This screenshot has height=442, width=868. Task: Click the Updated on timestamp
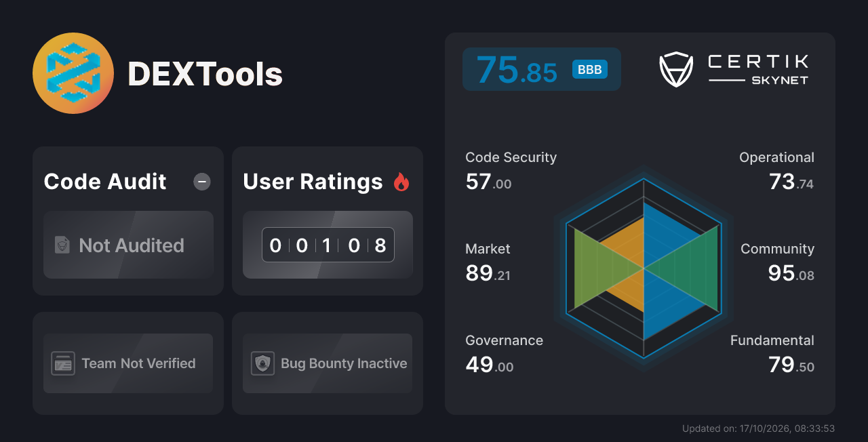pos(758,428)
